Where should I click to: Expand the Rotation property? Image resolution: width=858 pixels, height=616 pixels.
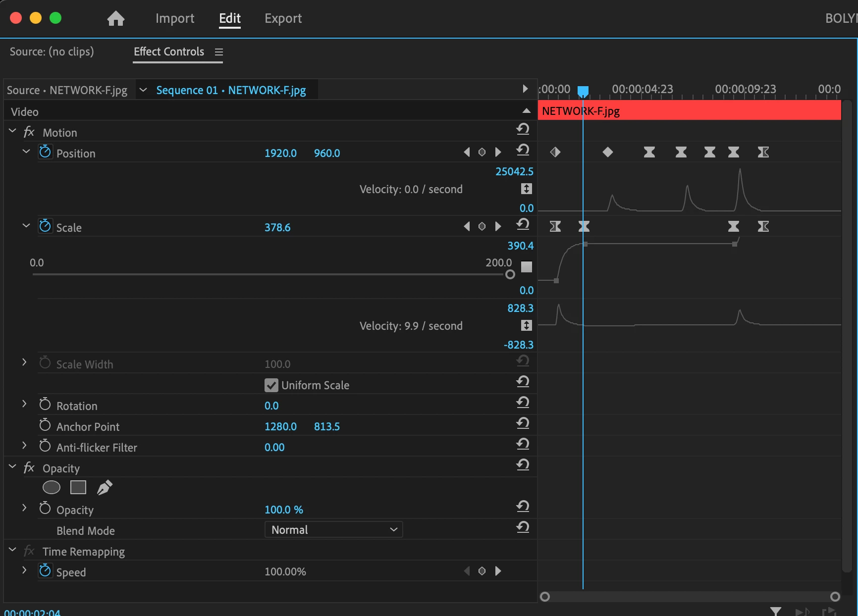point(24,404)
